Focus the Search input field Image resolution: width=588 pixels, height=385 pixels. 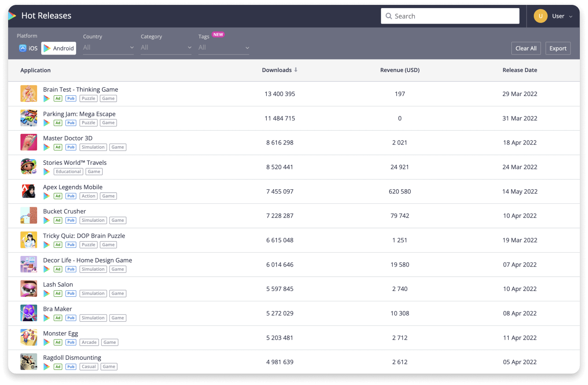pyautogui.click(x=450, y=16)
